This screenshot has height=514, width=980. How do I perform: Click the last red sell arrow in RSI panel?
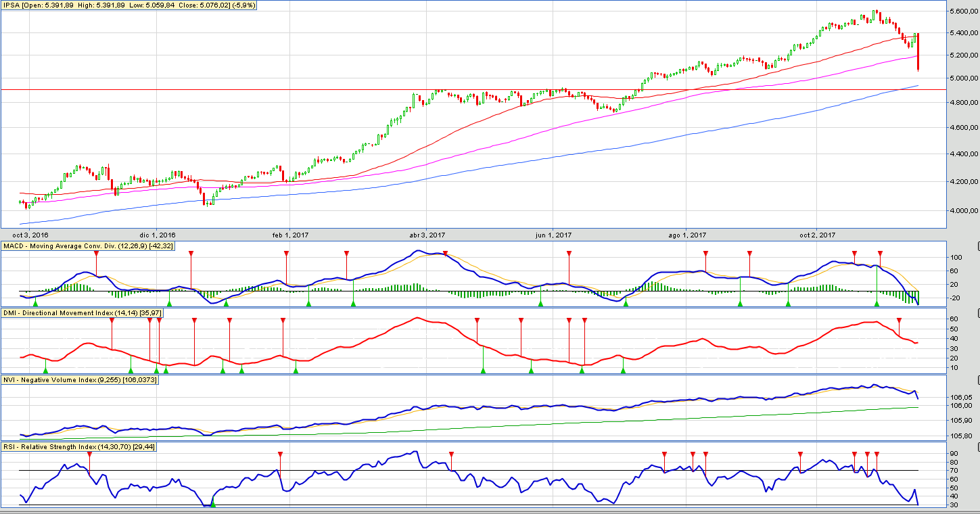[x=877, y=454]
